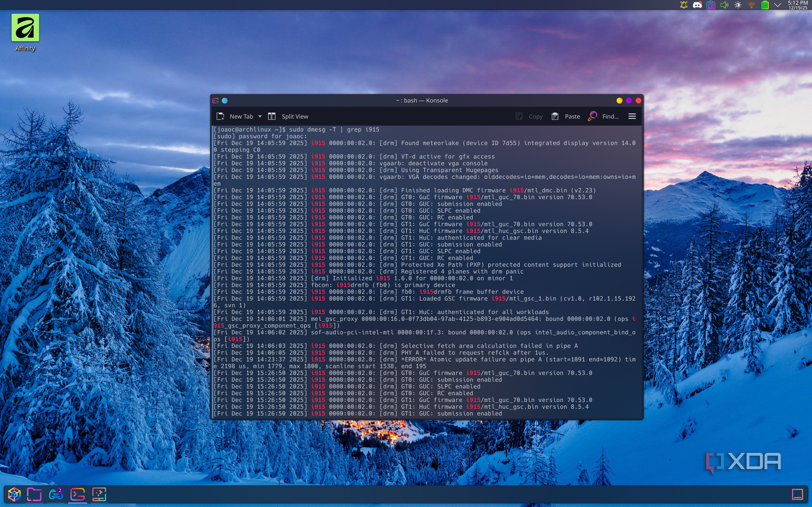
Task: Click the Discord tray icon
Action: pyautogui.click(x=697, y=5)
